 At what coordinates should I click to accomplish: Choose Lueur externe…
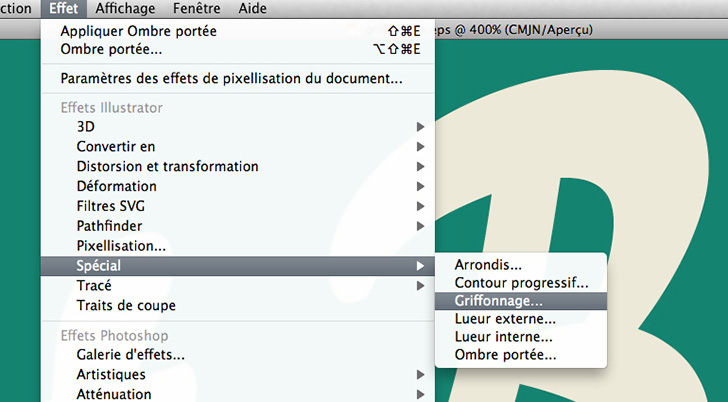pos(521,319)
